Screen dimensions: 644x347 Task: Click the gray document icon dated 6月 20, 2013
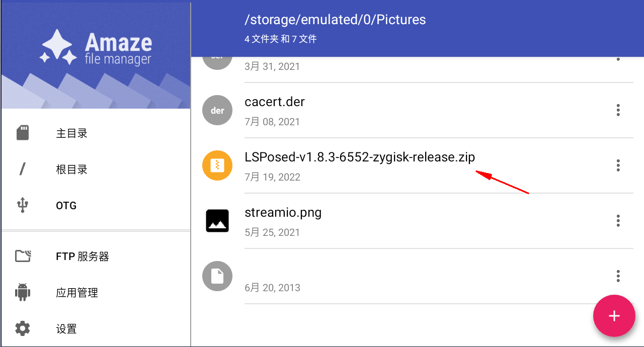tap(217, 276)
